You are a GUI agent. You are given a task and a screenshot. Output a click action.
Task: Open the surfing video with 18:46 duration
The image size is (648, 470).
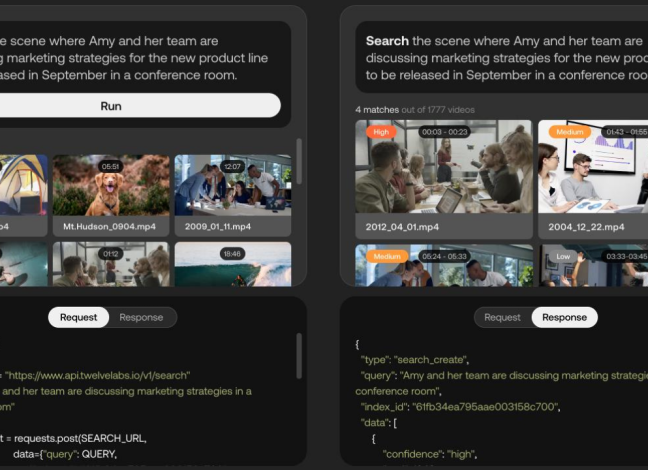233,264
